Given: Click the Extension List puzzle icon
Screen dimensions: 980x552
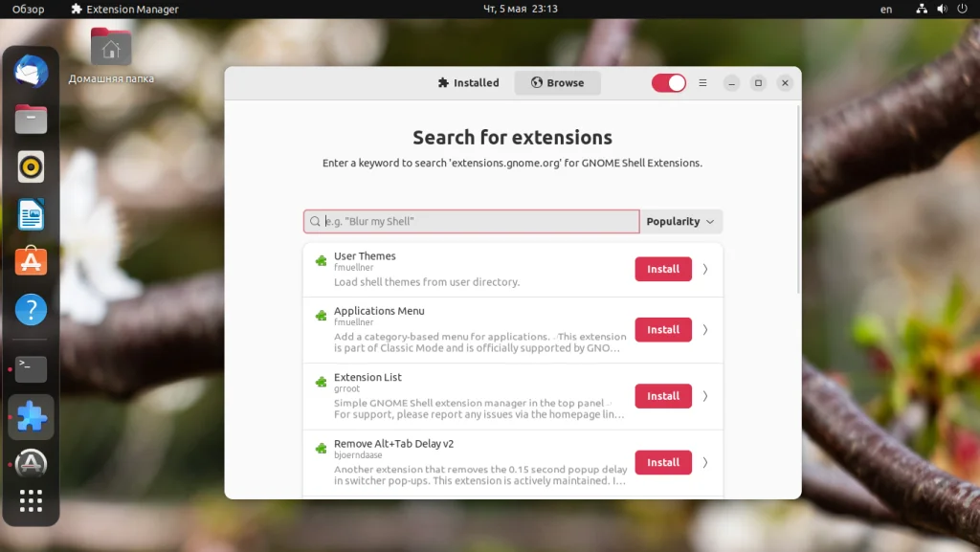Looking at the screenshot, I should (x=321, y=382).
